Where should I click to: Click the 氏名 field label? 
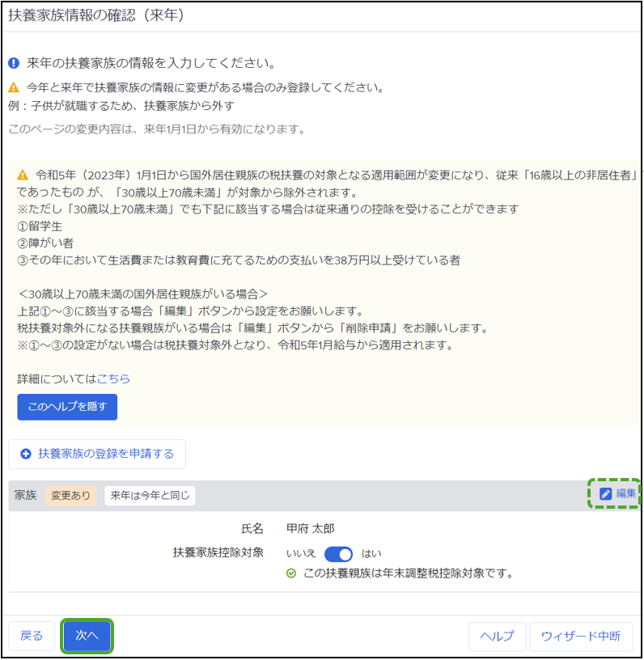[x=252, y=529]
